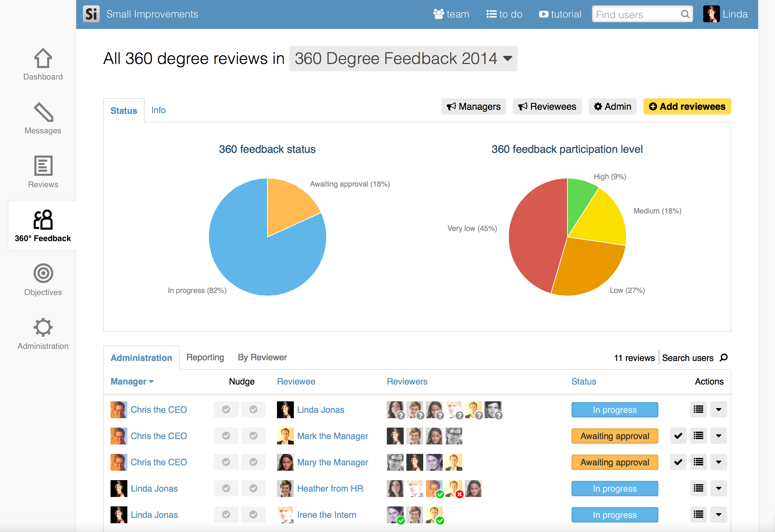Switch to the By Reviewer tab
The image size is (775, 532).
pos(262,357)
